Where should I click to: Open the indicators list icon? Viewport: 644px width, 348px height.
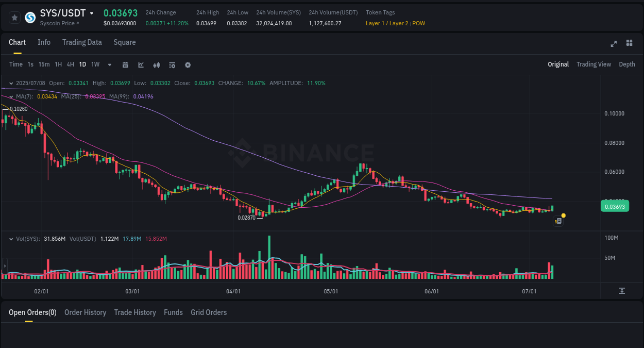(172, 64)
